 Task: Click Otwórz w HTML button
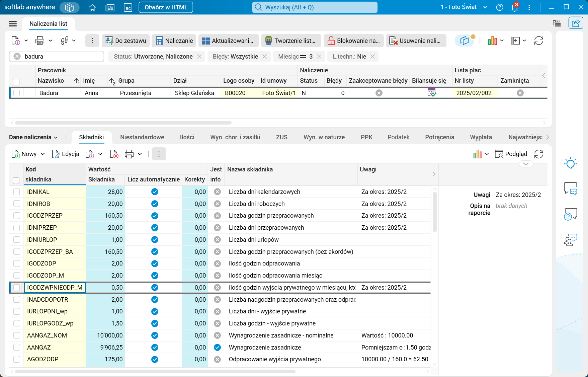coord(166,7)
